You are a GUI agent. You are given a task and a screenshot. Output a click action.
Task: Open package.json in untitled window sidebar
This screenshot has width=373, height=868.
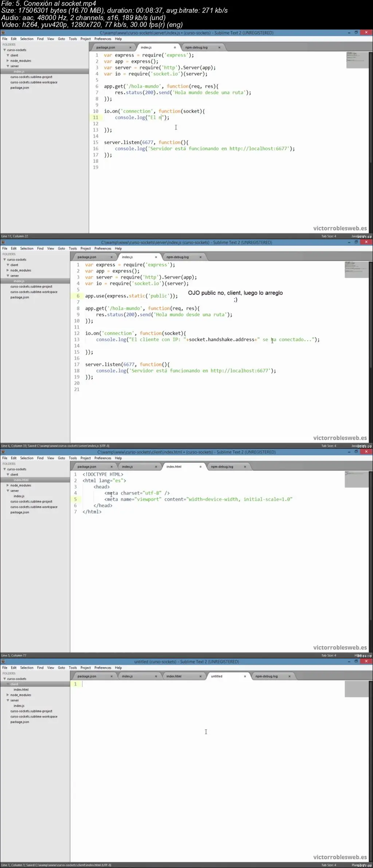click(x=20, y=722)
